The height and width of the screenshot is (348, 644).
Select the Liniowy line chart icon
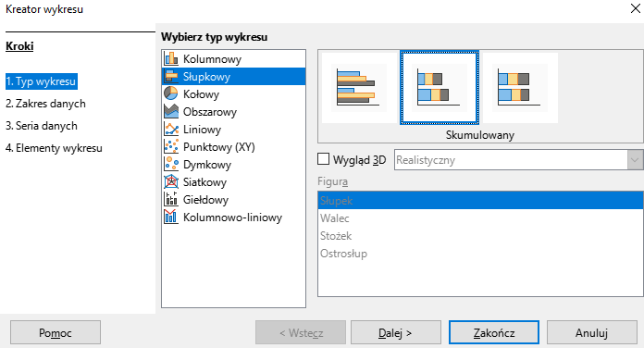coord(171,129)
